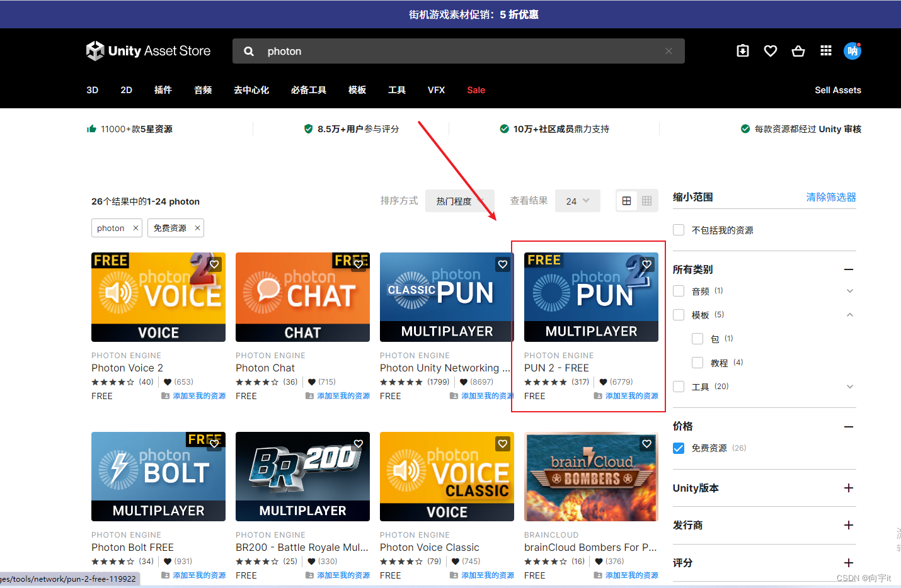
Task: Click the search magnifier icon
Action: tap(249, 51)
